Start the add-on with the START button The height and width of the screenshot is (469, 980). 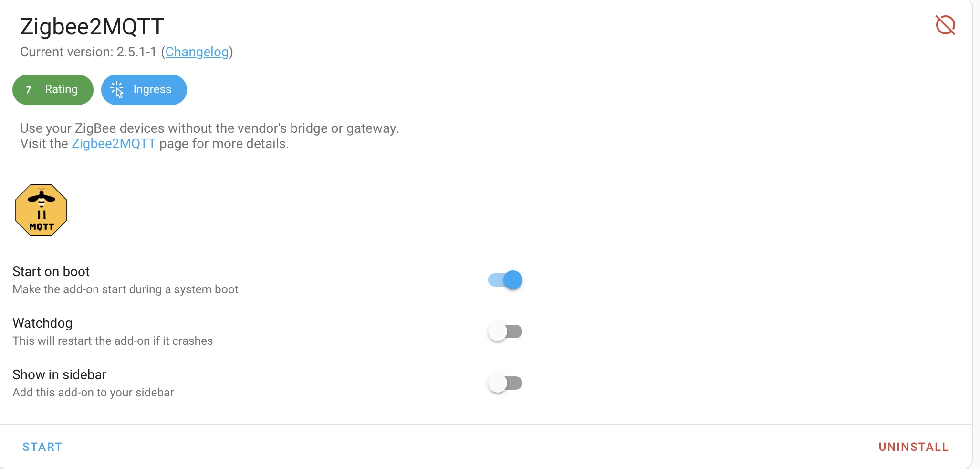point(42,447)
